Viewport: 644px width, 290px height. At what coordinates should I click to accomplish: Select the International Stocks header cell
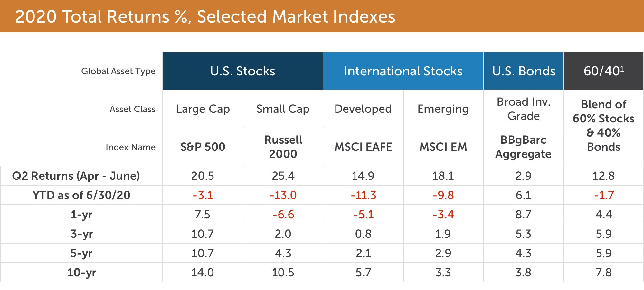pos(403,71)
